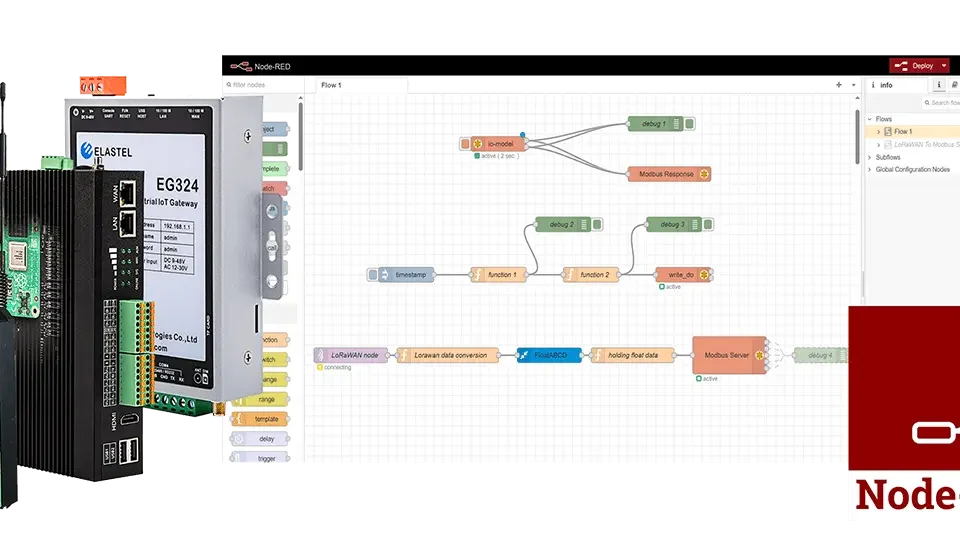Add a new flow with plus icon
Screen dimensions: 960x547
(839, 85)
